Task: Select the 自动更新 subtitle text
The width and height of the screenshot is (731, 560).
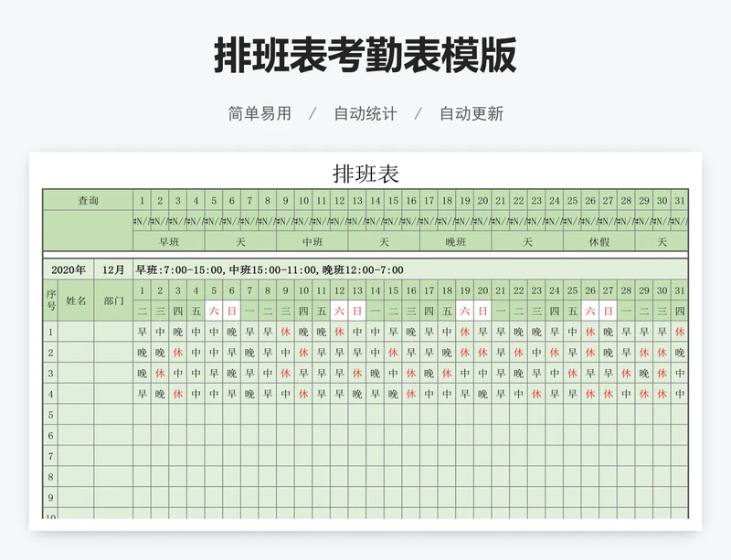Action: click(x=471, y=114)
